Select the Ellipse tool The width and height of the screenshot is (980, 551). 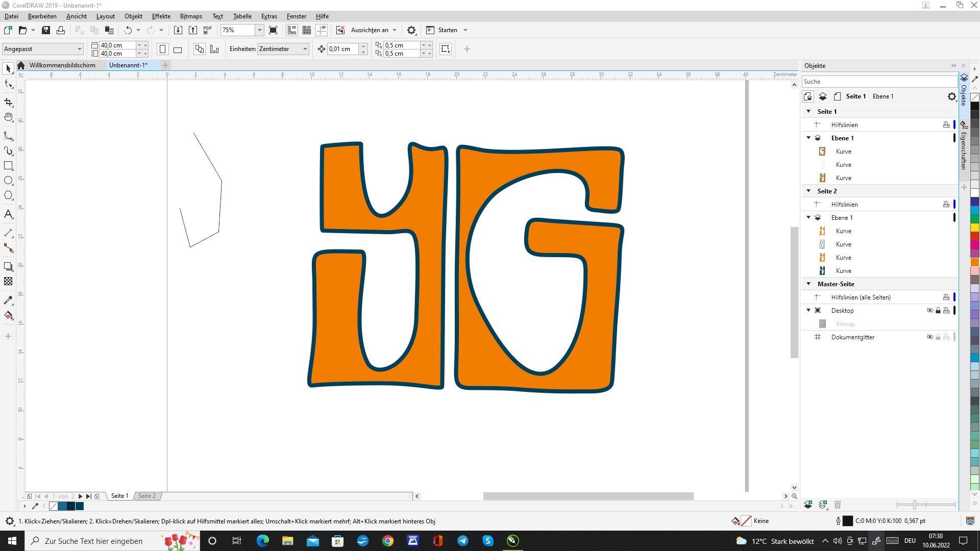[8, 181]
